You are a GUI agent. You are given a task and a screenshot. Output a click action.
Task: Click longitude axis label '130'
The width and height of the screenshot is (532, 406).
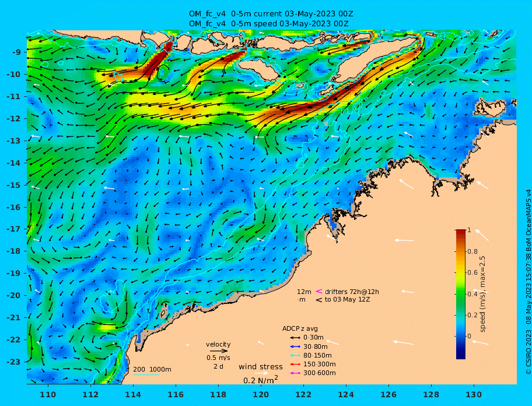click(474, 394)
